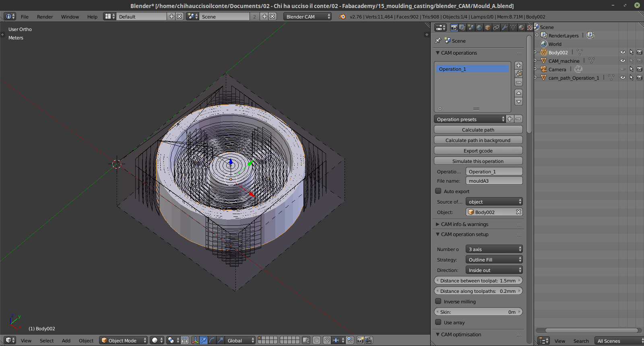Adjust the Skin value slider
Image resolution: width=644 pixels, height=346 pixels.
[478, 312]
